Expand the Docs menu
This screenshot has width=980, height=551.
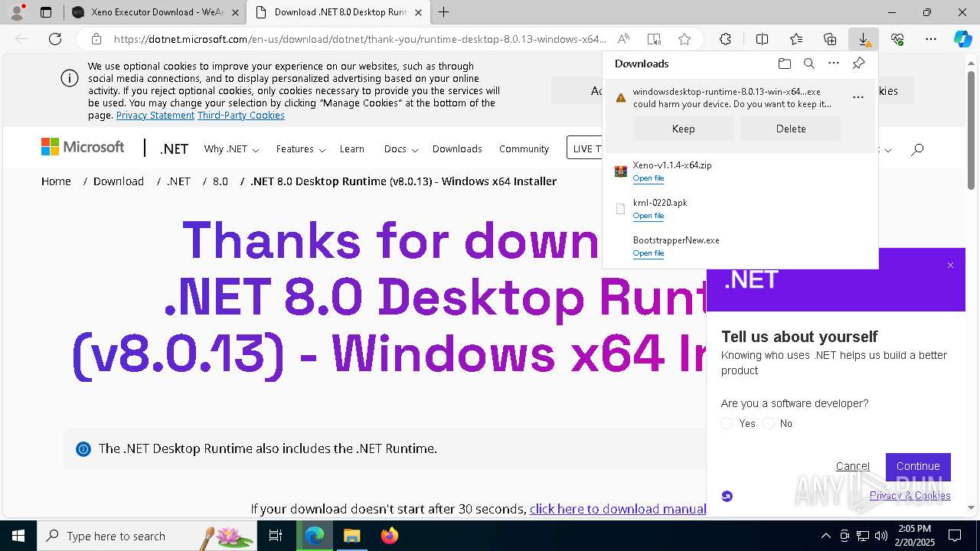(400, 148)
